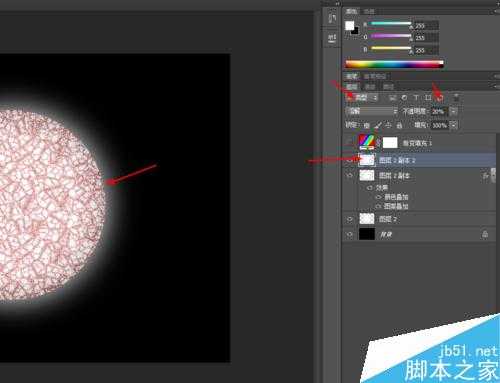
Task: Switch to the 样式 (Styles) tab
Action: click(x=375, y=76)
